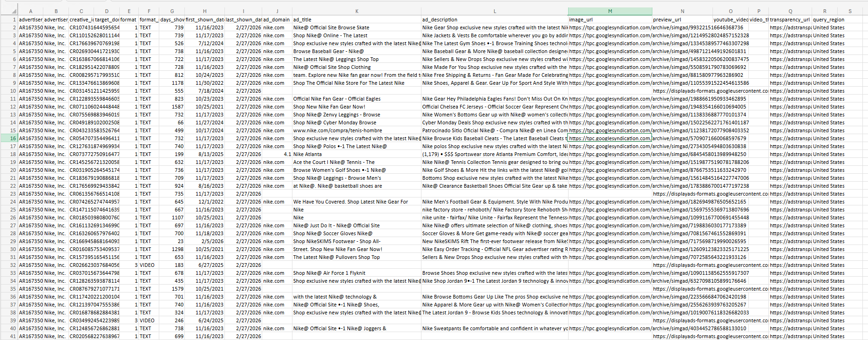Click cell 'Shop Nike@ Leggings - Browse Men's'
The image size is (868, 340).
click(357, 178)
